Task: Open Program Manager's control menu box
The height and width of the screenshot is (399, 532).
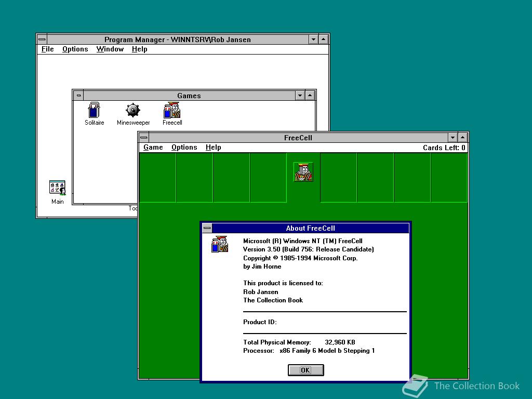Action: pyautogui.click(x=41, y=39)
